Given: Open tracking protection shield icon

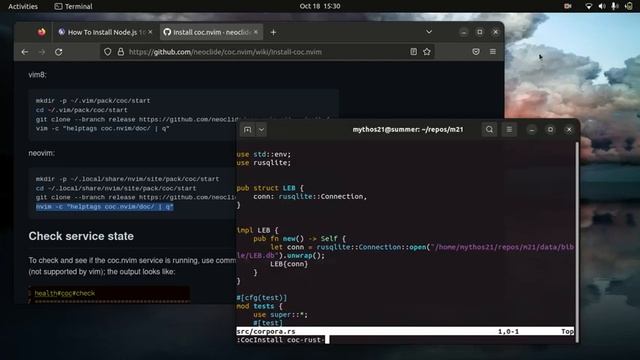Looking at the screenshot, I should 107,52.
